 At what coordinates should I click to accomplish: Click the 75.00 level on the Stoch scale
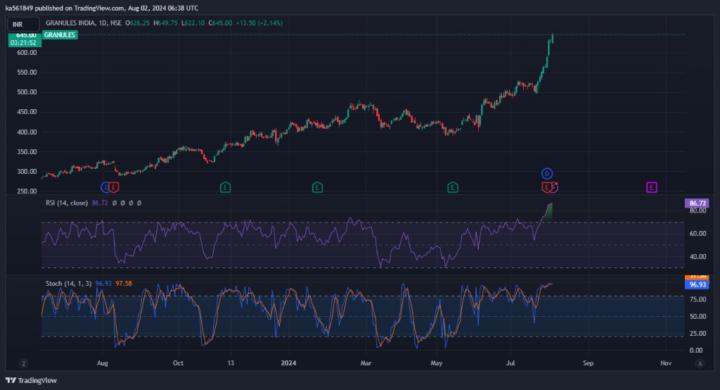tap(697, 299)
